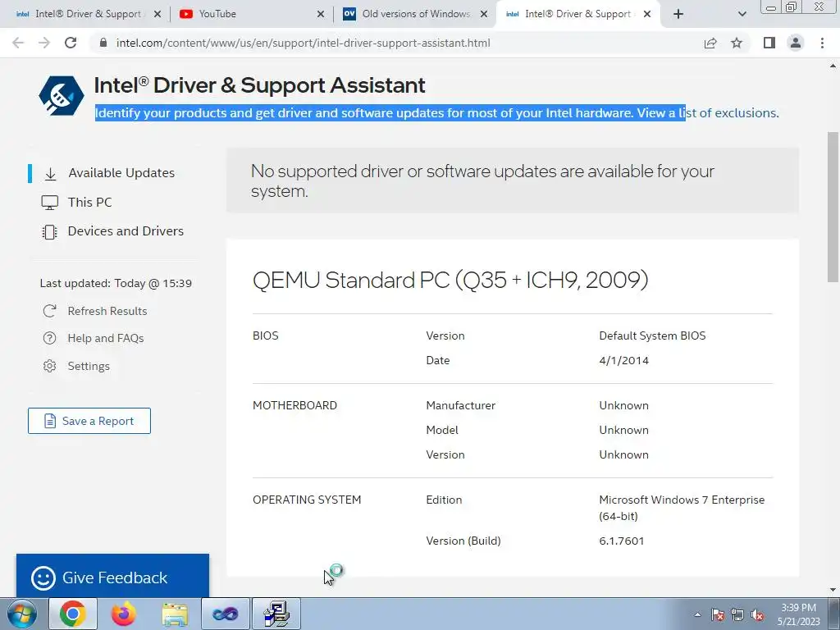The width and height of the screenshot is (840, 630).
Task: Open the tab search dropdown
Action: tap(742, 14)
